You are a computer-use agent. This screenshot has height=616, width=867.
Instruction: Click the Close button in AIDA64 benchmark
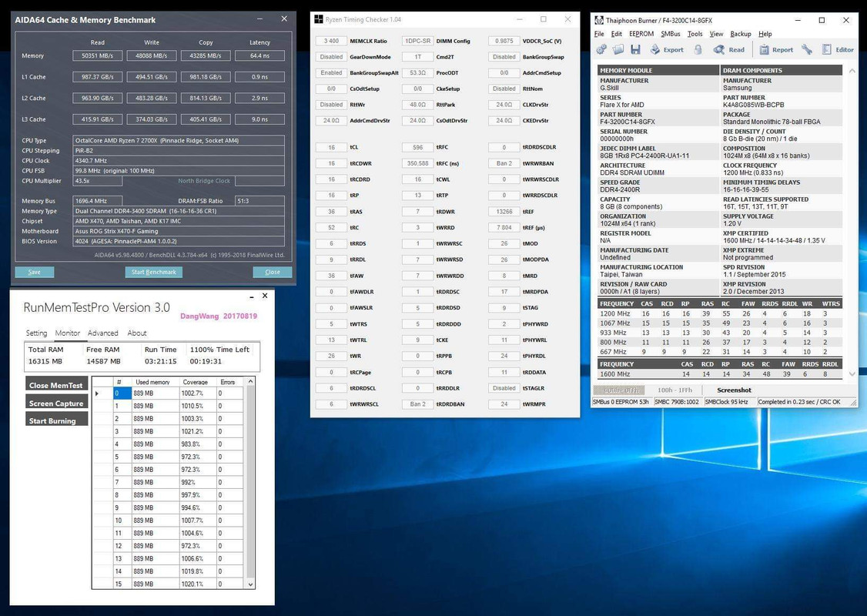272,272
